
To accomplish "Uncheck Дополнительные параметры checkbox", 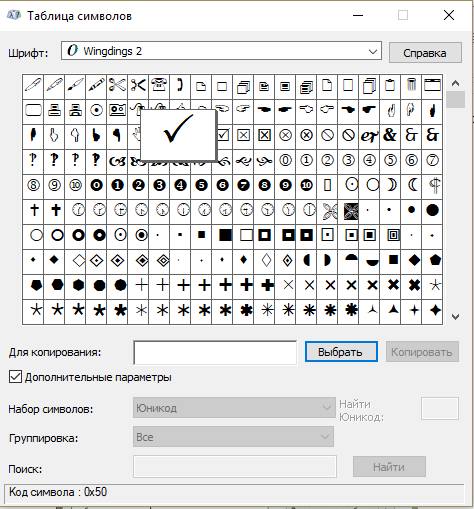I will point(15,377).
